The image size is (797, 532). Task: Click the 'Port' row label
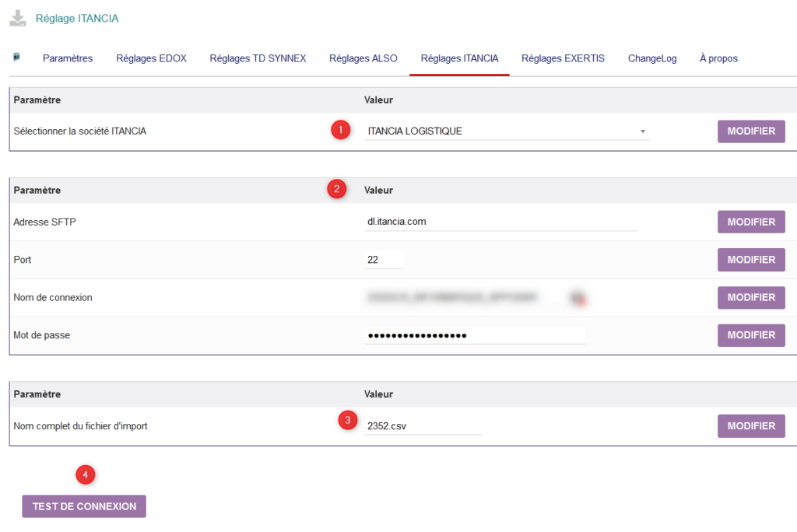point(23,260)
